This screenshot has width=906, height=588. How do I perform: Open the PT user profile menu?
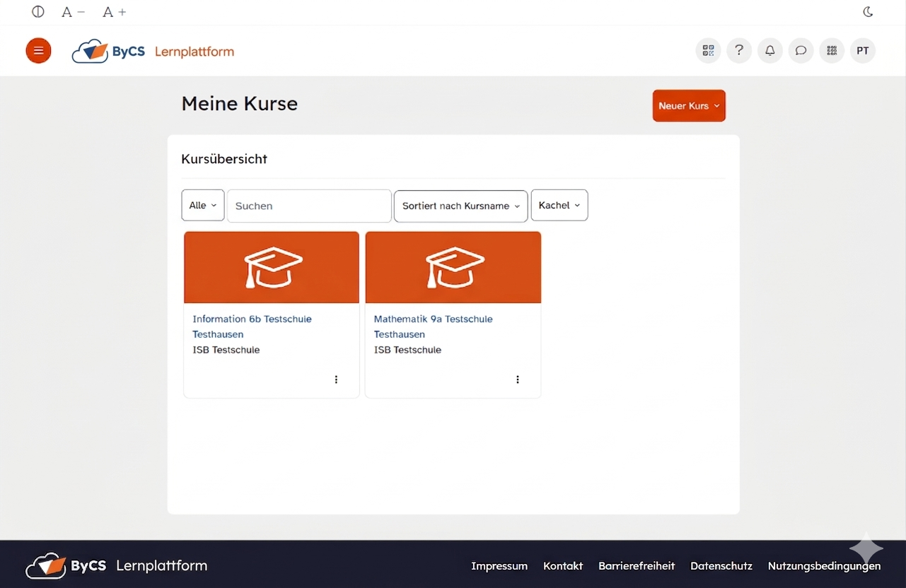click(x=863, y=51)
